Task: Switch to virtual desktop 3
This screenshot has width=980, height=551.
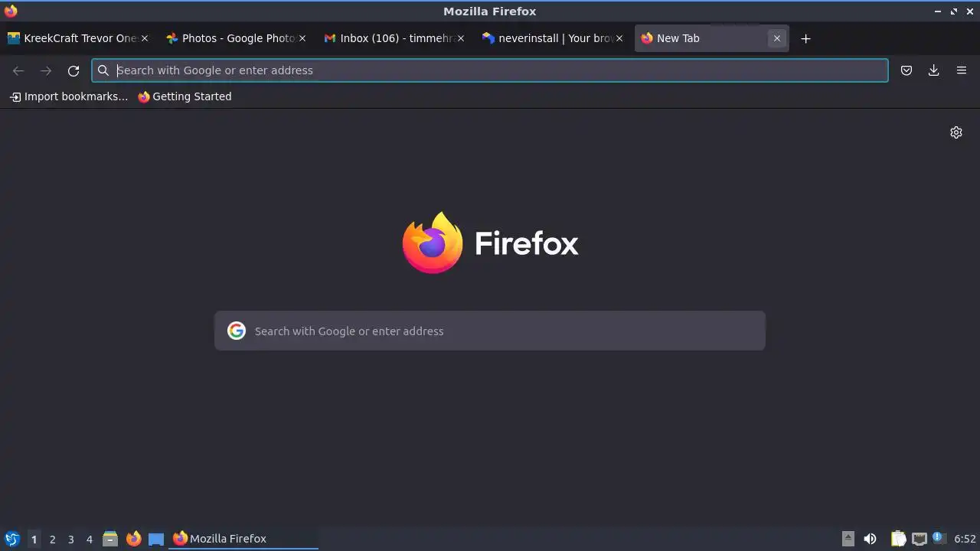Action: click(70, 539)
